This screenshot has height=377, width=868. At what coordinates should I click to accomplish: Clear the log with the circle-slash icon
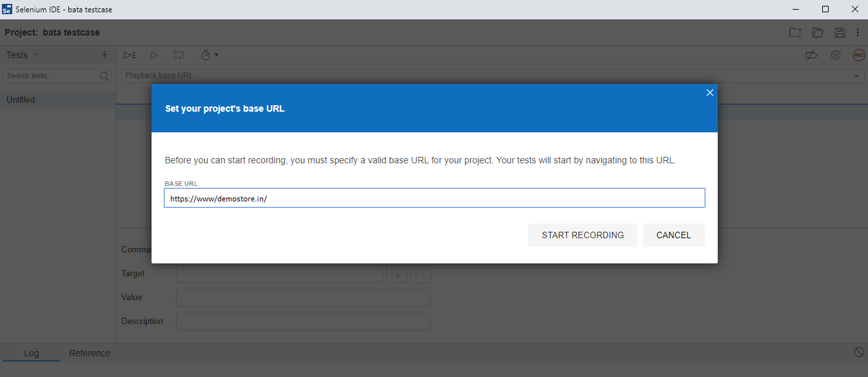[x=858, y=352]
